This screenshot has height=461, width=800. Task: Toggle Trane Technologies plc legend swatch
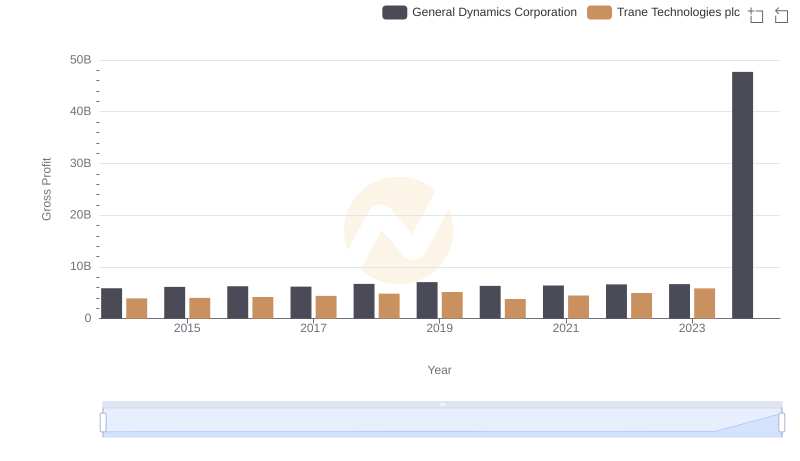coord(599,12)
